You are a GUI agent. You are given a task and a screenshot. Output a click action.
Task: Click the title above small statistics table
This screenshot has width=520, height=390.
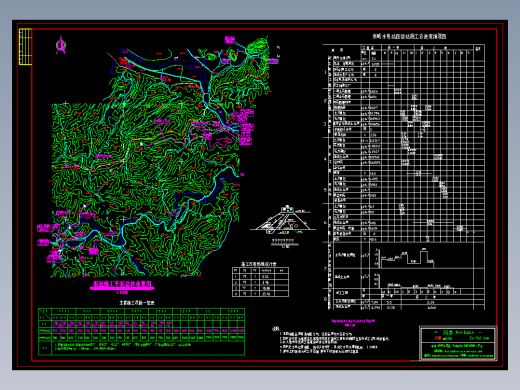click(x=259, y=264)
